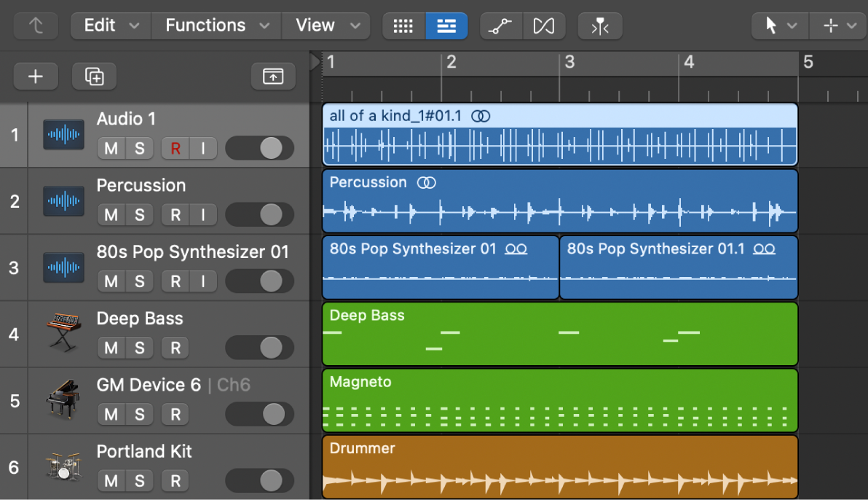
Task: Adjust the Portland Kit volume slider
Action: (260, 480)
